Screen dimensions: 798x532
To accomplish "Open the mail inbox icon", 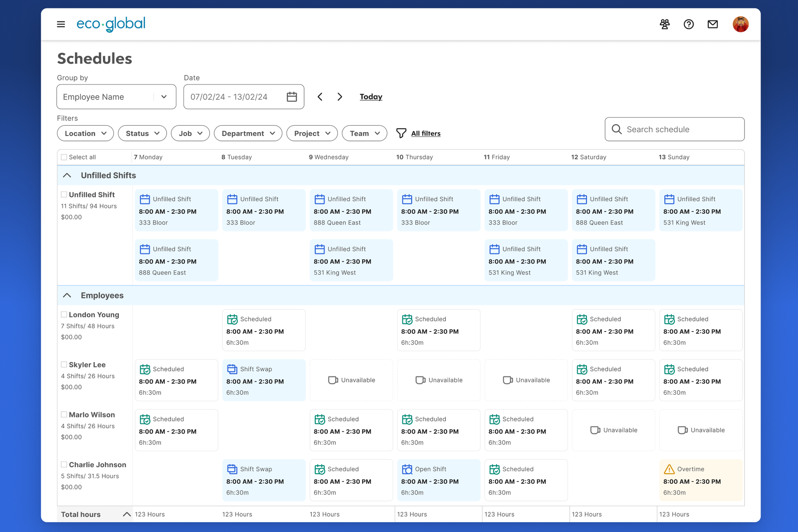I will point(713,24).
